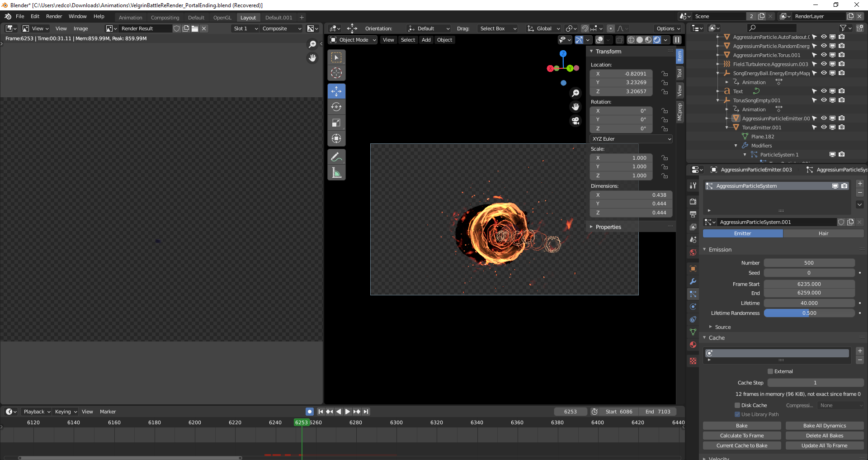Open the Render menu
Screen dimensions: 868x460
54,16
